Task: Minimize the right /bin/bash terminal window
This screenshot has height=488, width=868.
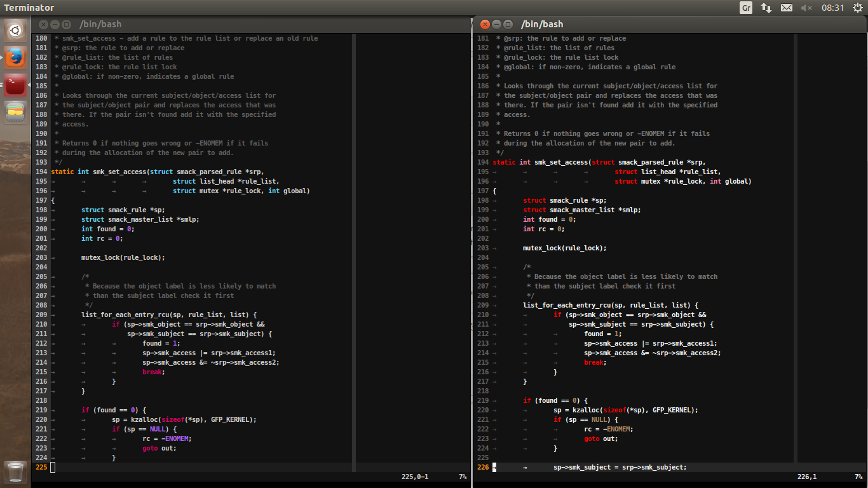Action: click(x=496, y=24)
